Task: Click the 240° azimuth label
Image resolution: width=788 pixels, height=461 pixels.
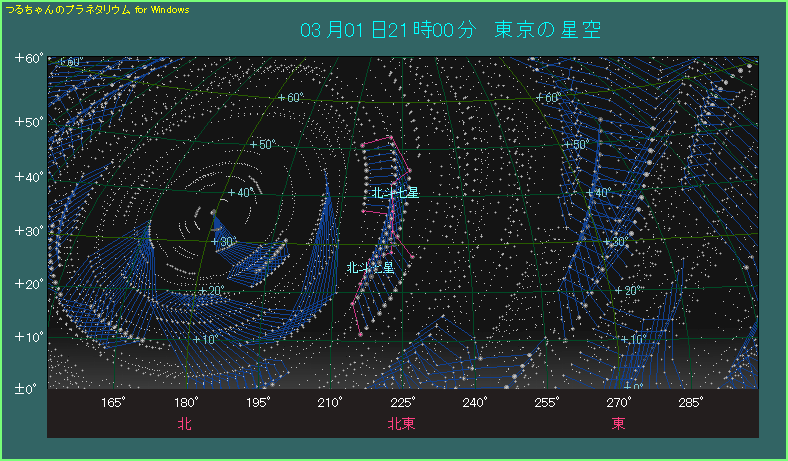Action: (x=475, y=402)
